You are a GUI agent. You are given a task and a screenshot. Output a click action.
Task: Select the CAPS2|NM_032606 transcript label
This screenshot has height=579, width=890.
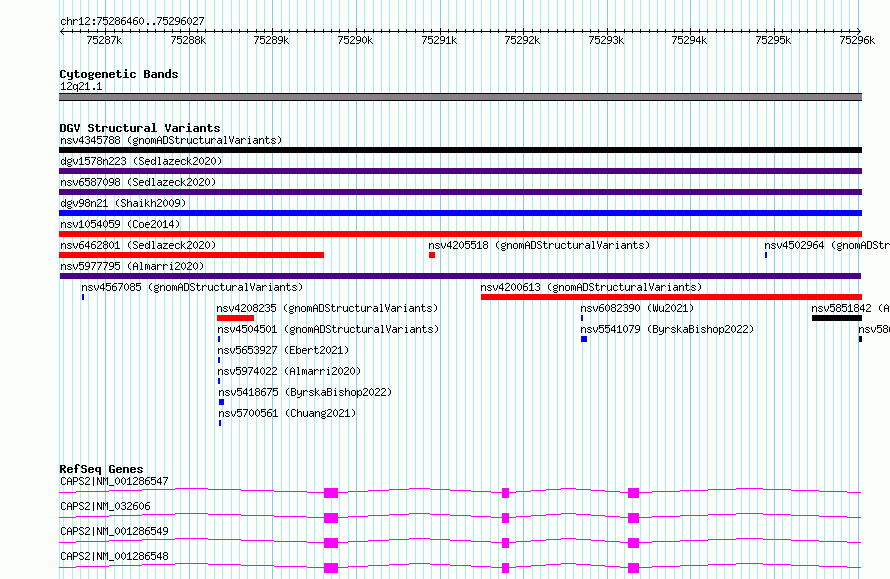click(105, 506)
